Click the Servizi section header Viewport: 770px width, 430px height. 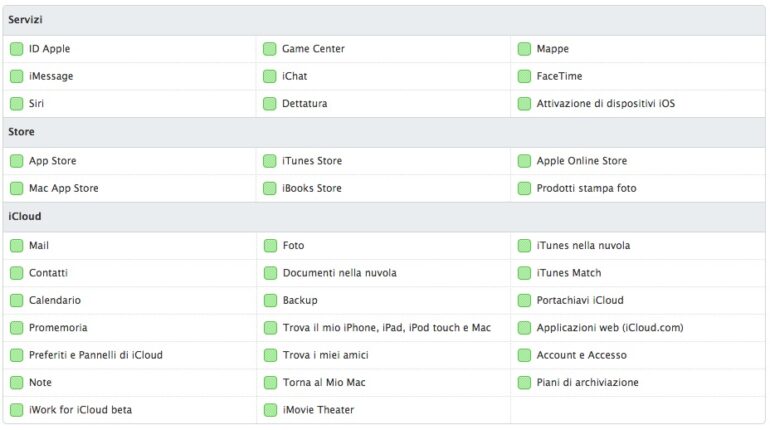pyautogui.click(x=25, y=20)
